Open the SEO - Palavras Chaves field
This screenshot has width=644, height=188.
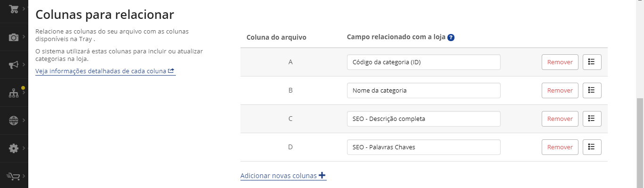tap(423, 147)
